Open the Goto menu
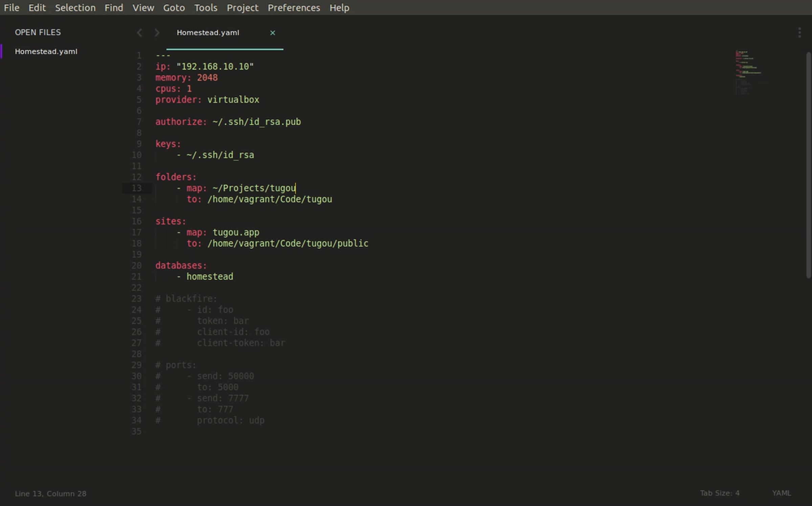 (x=174, y=7)
